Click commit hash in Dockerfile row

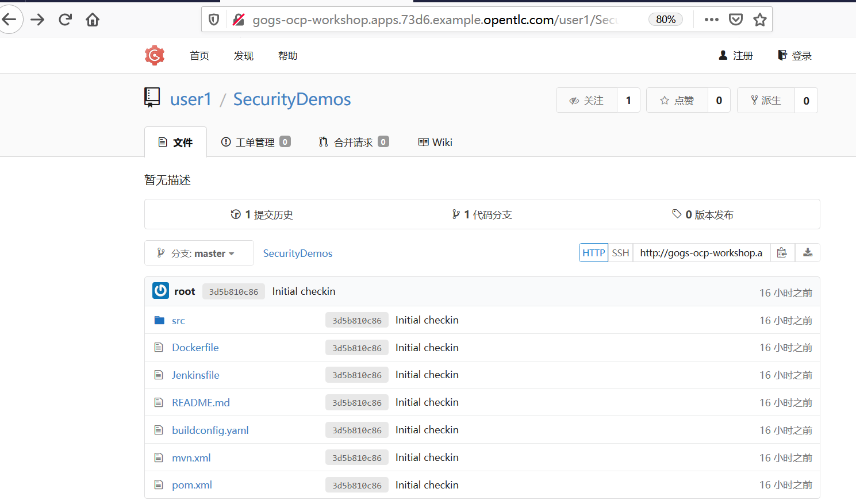pos(357,348)
